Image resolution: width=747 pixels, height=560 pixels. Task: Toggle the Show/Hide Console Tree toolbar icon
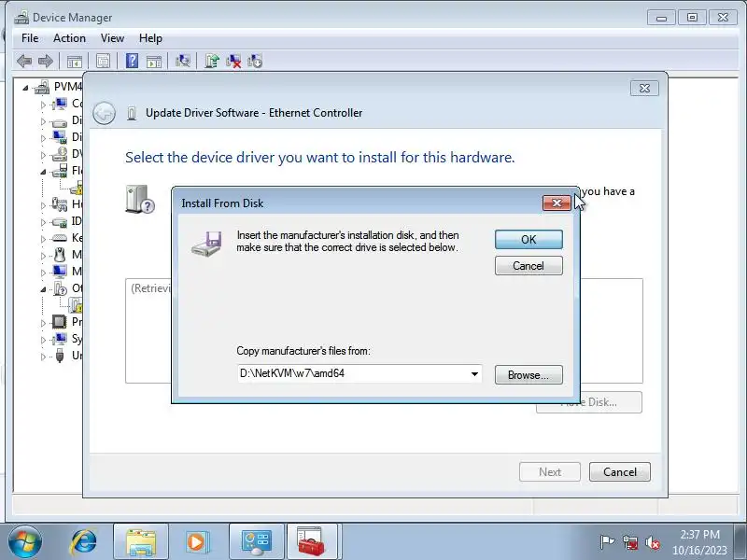pyautogui.click(x=75, y=62)
